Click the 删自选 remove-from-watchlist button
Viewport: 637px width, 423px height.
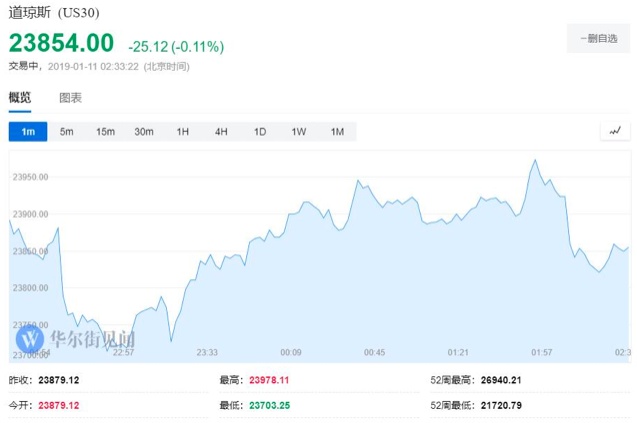pyautogui.click(x=599, y=39)
